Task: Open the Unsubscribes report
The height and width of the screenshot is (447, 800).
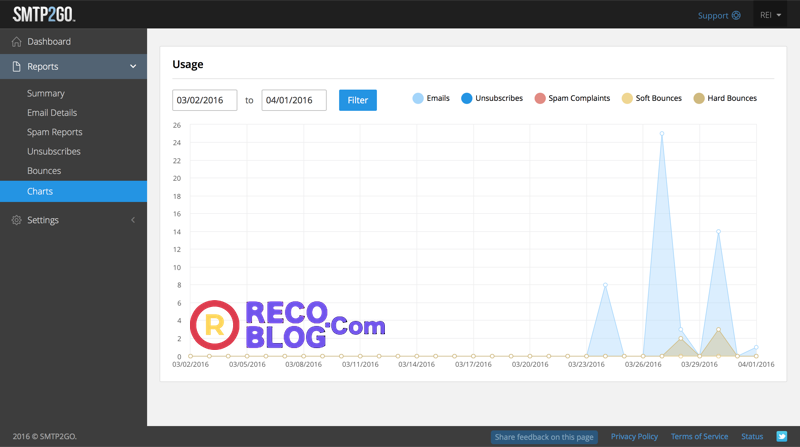Action: (54, 152)
